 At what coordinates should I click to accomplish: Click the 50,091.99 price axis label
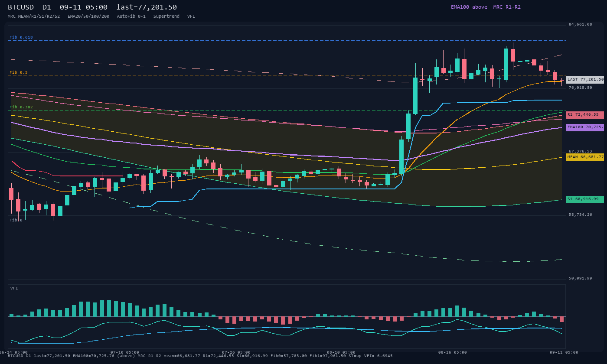tap(580, 278)
